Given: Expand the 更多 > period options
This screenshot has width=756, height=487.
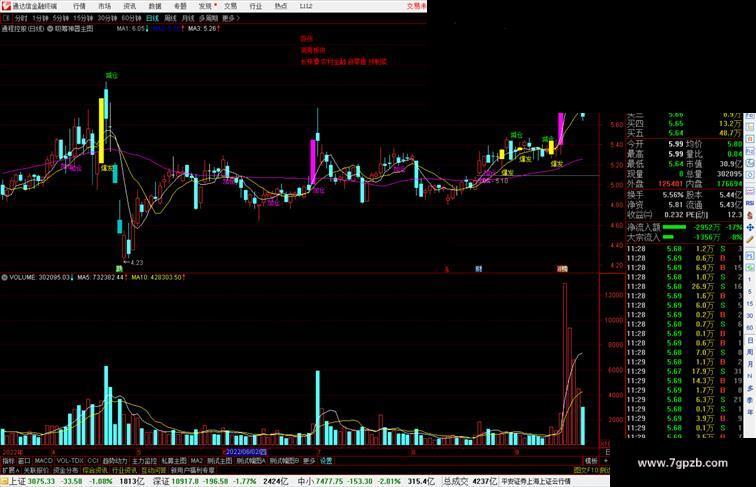Looking at the screenshot, I should coord(231,18).
